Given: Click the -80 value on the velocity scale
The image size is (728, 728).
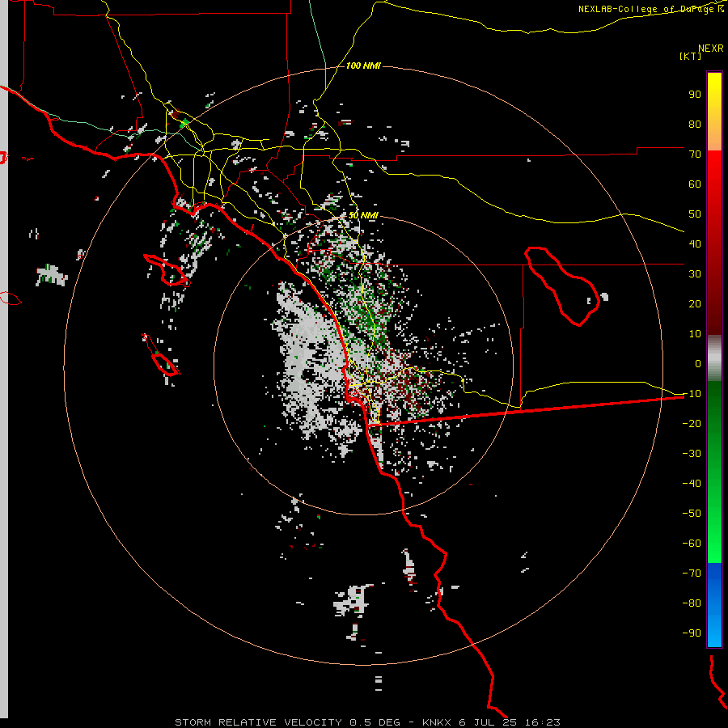Looking at the screenshot, I should click(692, 603).
